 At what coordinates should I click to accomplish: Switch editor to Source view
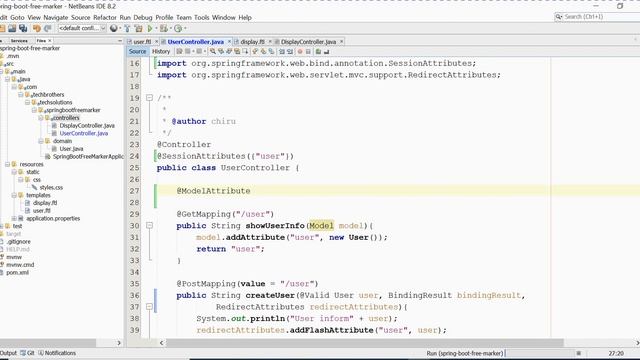[137, 51]
